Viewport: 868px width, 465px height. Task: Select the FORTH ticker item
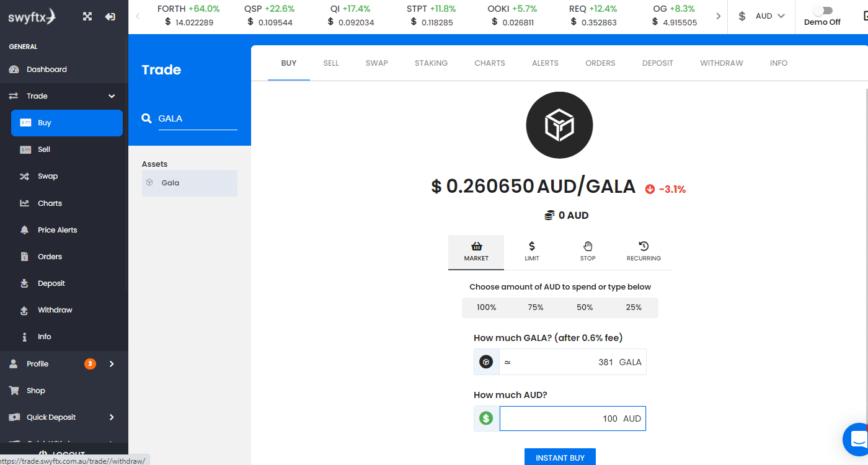[189, 15]
